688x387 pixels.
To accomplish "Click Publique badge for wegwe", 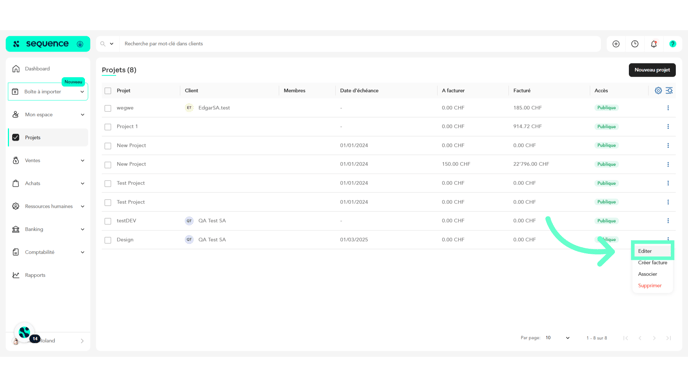I will point(606,108).
